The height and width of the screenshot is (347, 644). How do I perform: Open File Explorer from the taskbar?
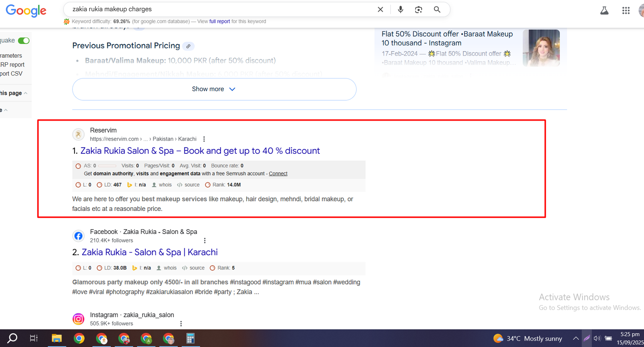(56, 339)
